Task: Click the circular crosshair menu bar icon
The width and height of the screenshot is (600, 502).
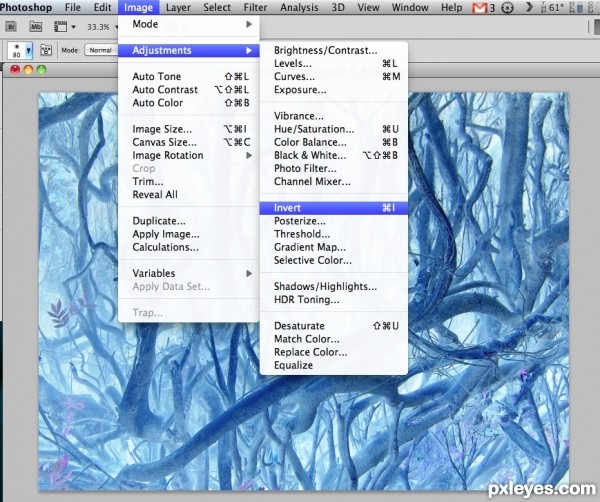Action: coord(507,8)
